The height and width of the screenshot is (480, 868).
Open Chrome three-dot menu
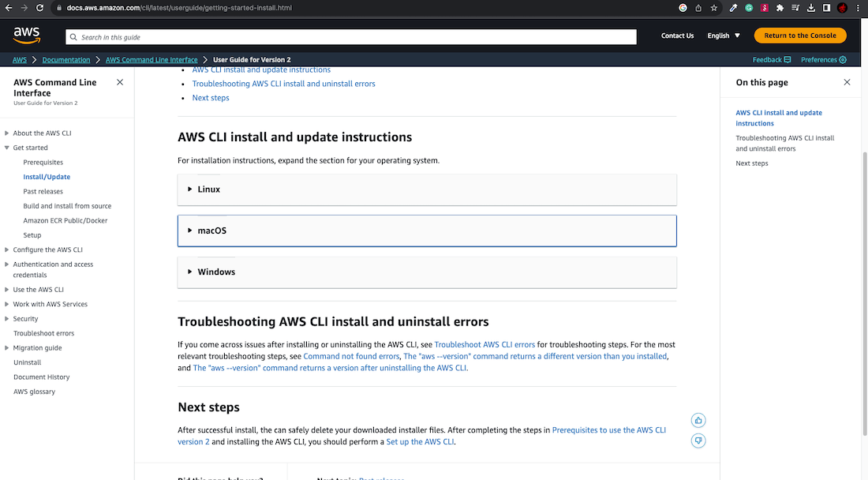[x=858, y=8]
